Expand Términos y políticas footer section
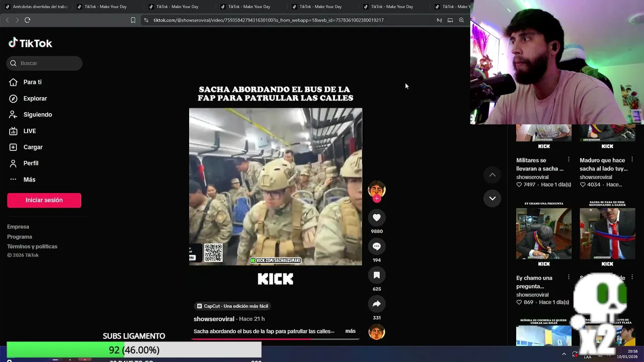The width and height of the screenshot is (644, 362). [32, 246]
